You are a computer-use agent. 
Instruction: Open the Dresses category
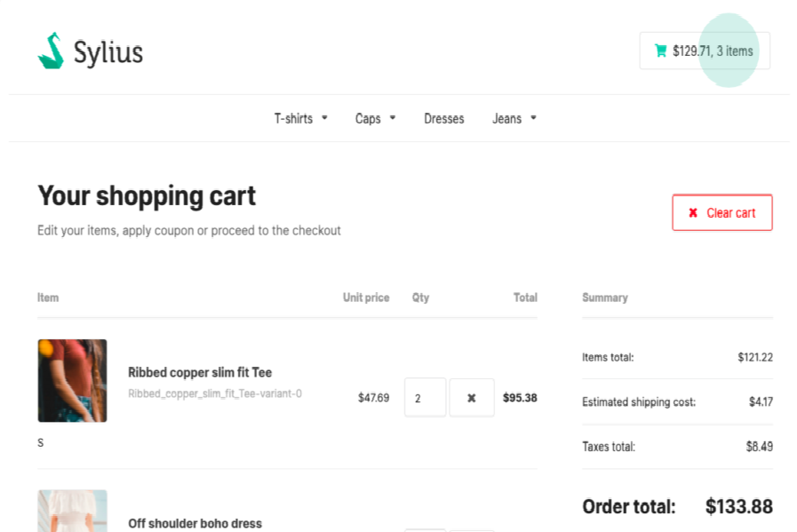443,117
